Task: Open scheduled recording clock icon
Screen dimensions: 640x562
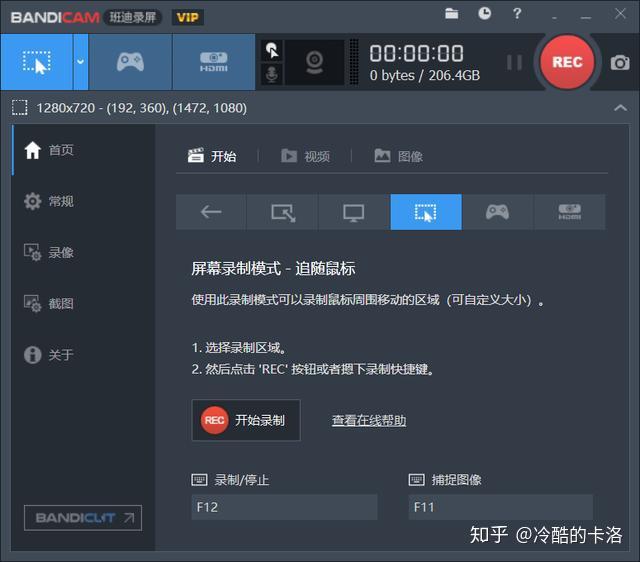Action: 484,13
